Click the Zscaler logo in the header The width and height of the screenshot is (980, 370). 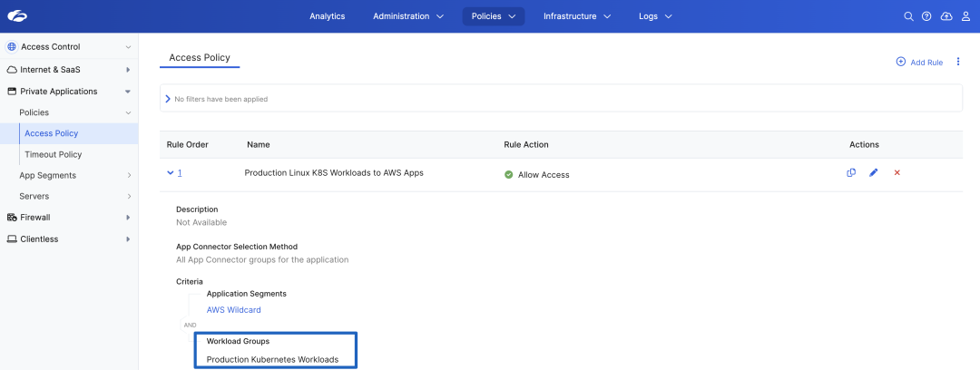pyautogui.click(x=16, y=16)
